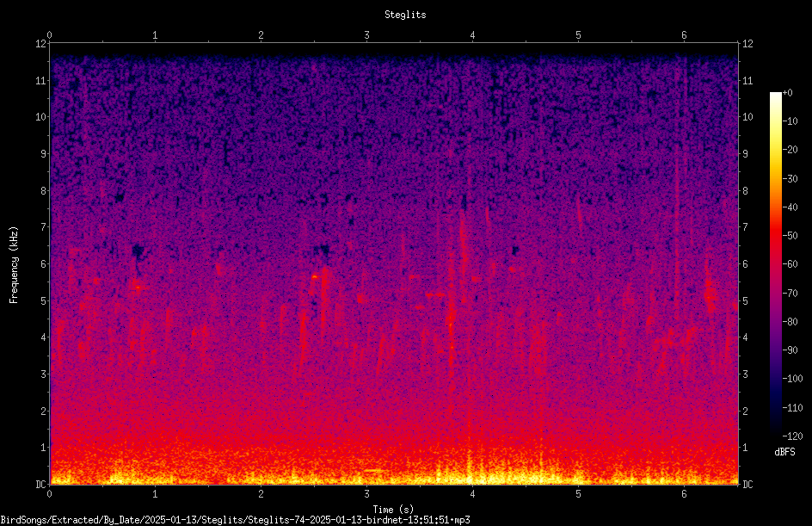Click the 6 kHz label on right axis
The height and width of the screenshot is (526, 812).
(746, 263)
